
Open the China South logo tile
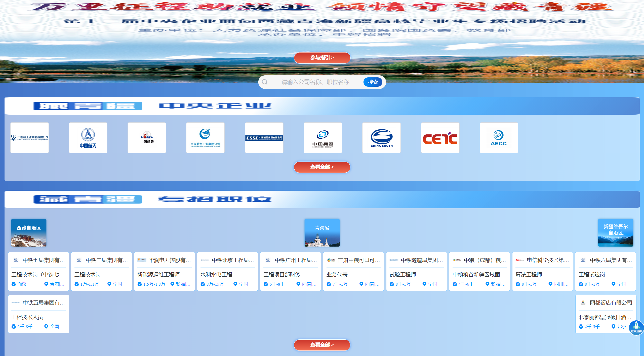click(x=381, y=138)
